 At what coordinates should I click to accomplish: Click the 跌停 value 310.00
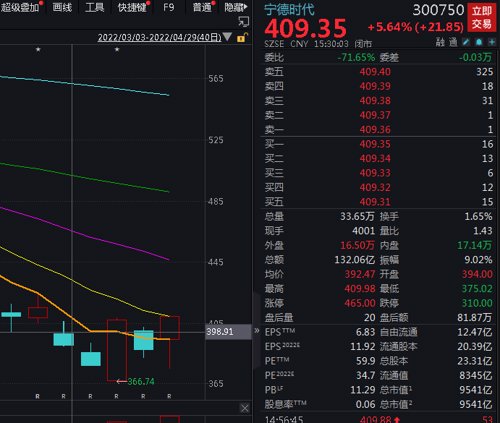(x=477, y=303)
